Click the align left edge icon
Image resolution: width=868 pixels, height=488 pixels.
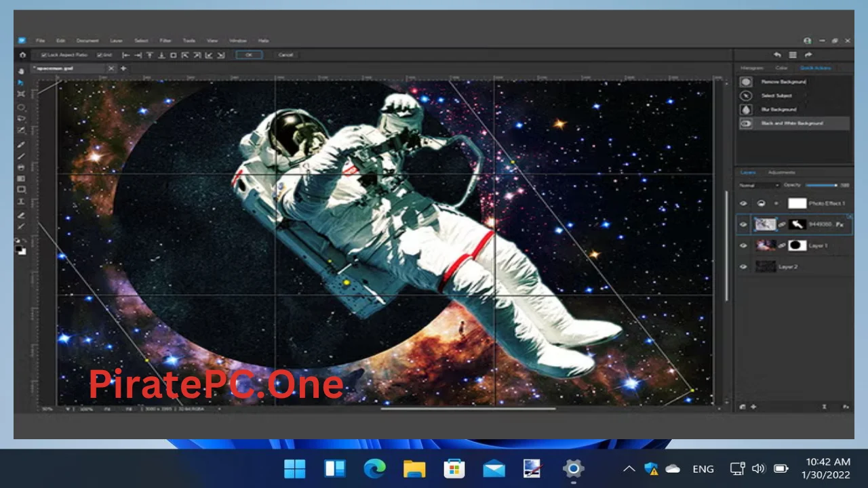pyautogui.click(x=126, y=55)
